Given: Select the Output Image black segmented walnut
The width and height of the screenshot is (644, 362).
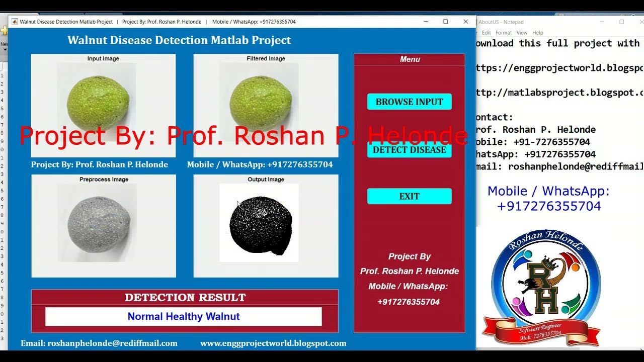Looking at the screenshot, I should (x=259, y=223).
